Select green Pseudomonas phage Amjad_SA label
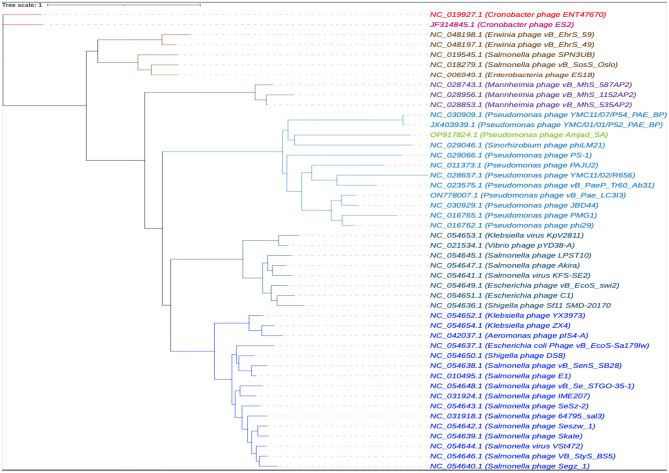This screenshot has height=473, width=669. tap(519, 135)
